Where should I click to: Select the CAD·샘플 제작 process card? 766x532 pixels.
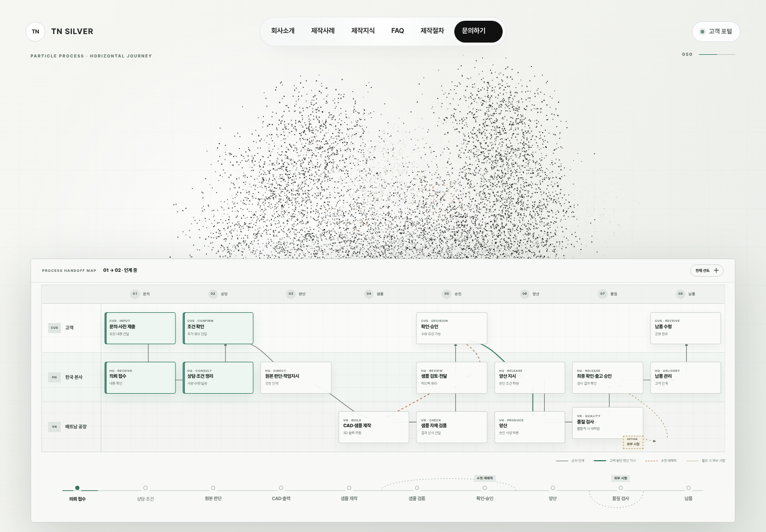pos(374,427)
